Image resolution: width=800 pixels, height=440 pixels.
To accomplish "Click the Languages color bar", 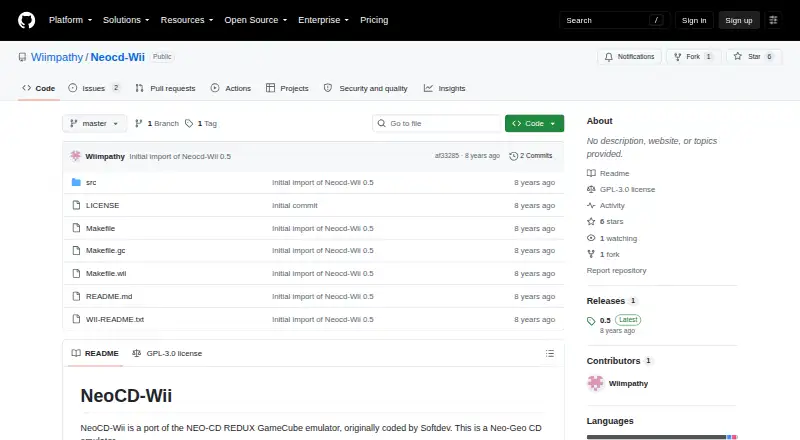I will (662, 437).
